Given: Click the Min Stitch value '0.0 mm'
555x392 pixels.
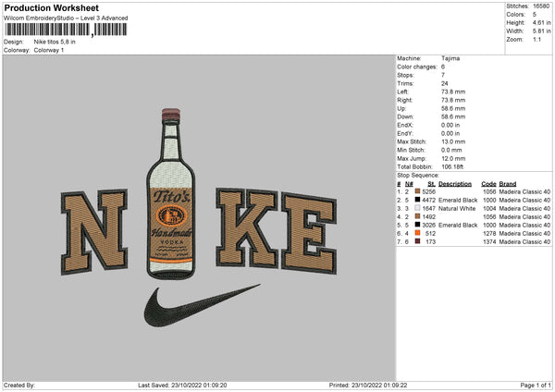Looking at the screenshot, I should pyautogui.click(x=452, y=150).
